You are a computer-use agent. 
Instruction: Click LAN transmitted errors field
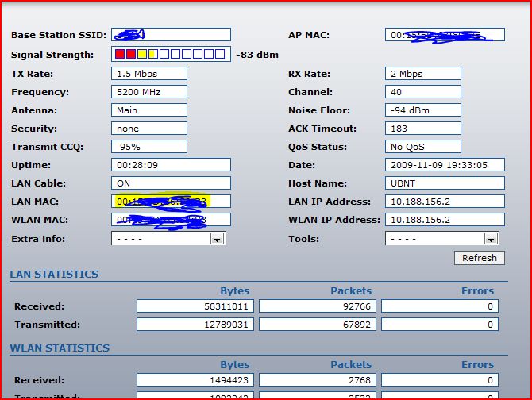click(440, 325)
